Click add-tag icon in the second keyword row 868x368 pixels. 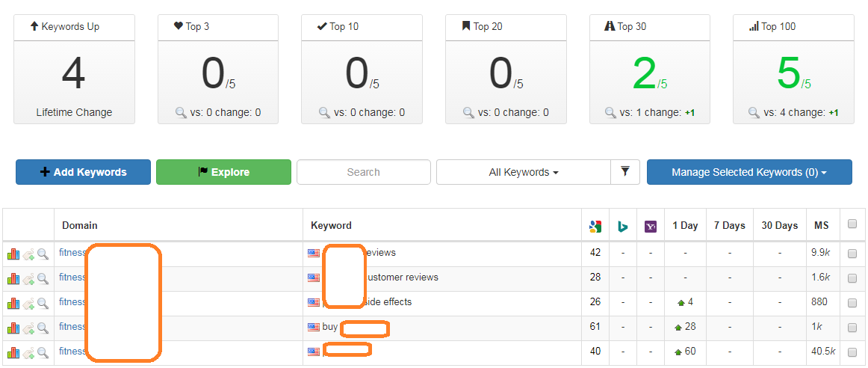click(28, 279)
